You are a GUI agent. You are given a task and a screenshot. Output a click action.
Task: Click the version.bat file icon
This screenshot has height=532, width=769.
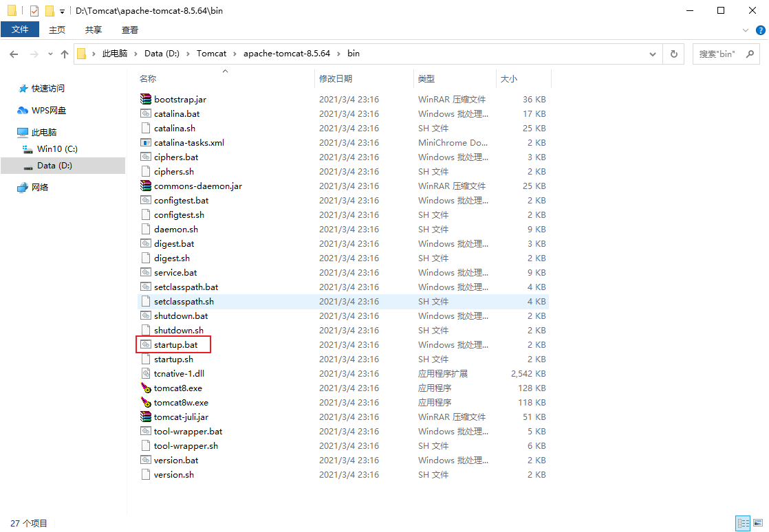coord(146,460)
